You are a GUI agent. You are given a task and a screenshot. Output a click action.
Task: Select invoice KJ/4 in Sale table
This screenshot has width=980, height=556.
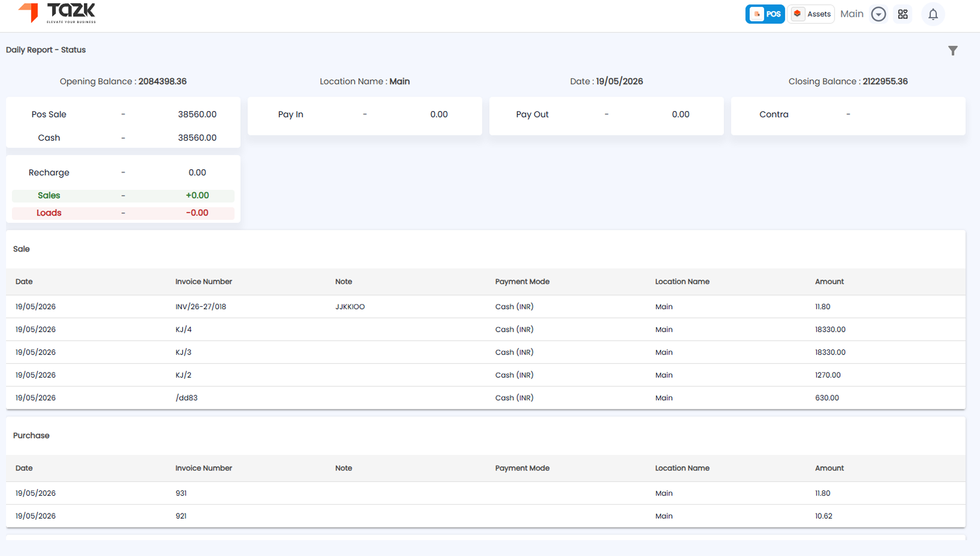point(184,329)
